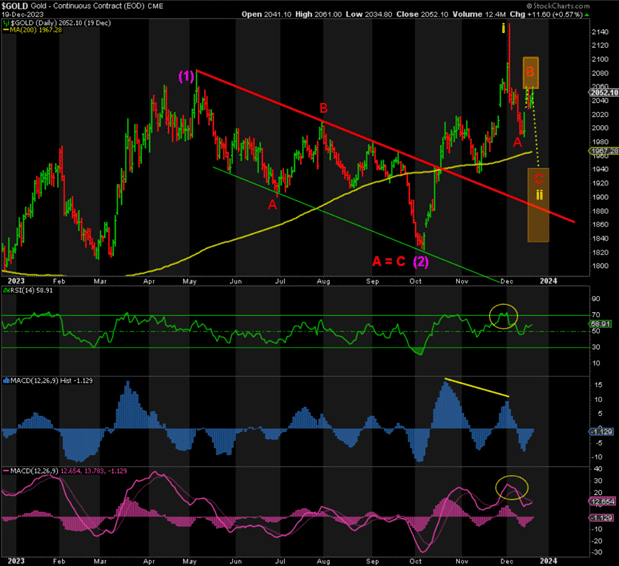Viewport: 619px width, 566px height.
Task: Select the lower orange C target box
Action: pyautogui.click(x=538, y=204)
